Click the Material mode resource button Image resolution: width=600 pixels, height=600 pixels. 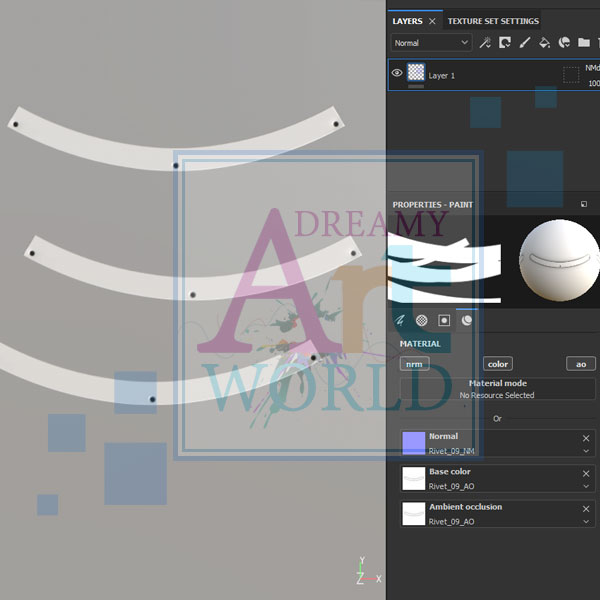coord(497,389)
